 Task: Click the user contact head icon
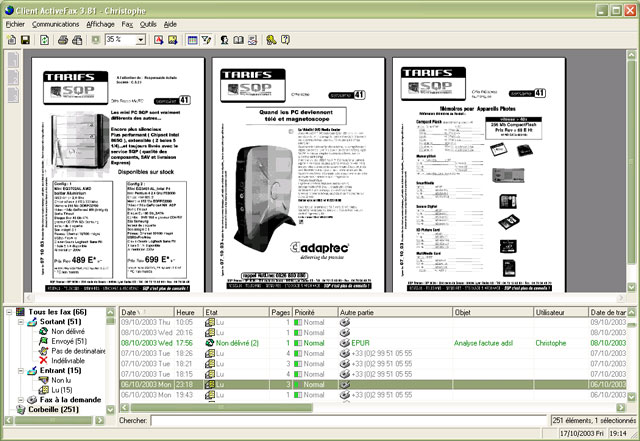click(226, 39)
